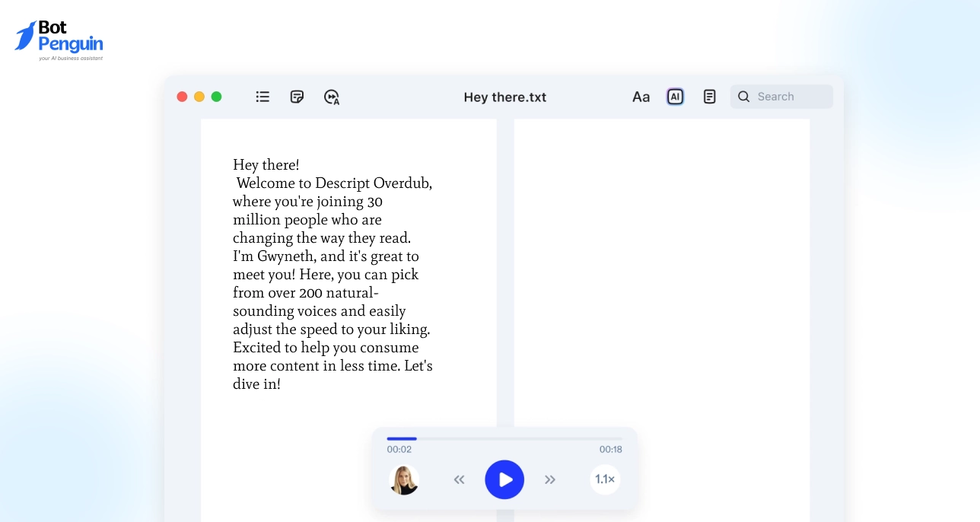The width and height of the screenshot is (980, 522).
Task: Open the 1.1× playback speed selector
Action: [605, 479]
